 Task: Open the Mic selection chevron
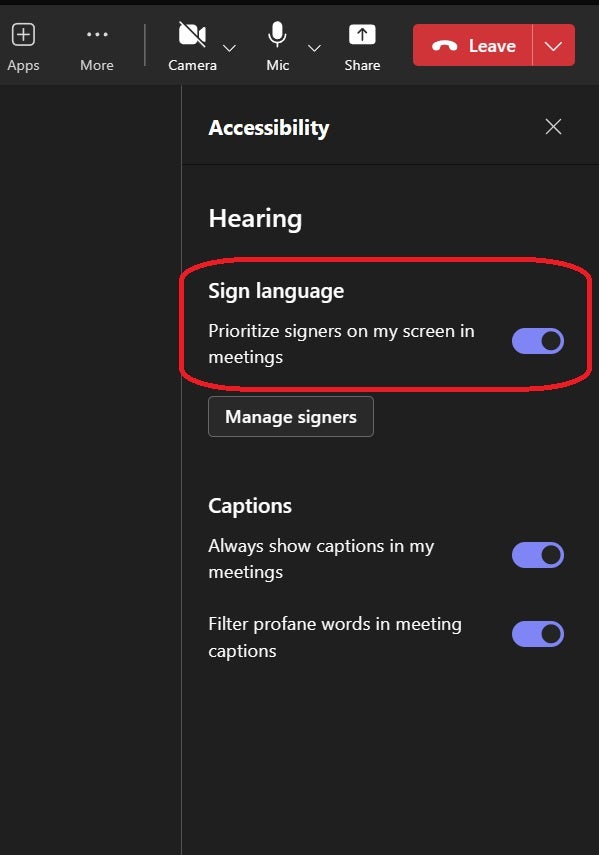(x=314, y=48)
